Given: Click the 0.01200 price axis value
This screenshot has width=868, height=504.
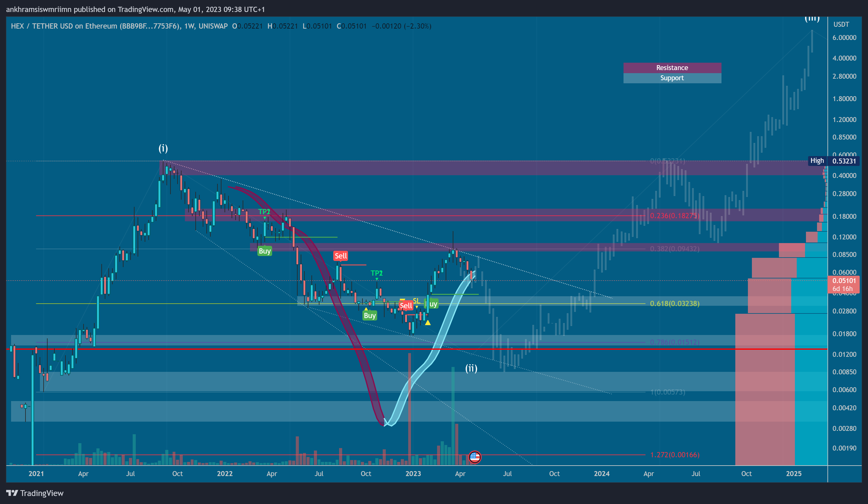Looking at the screenshot, I should [x=844, y=354].
